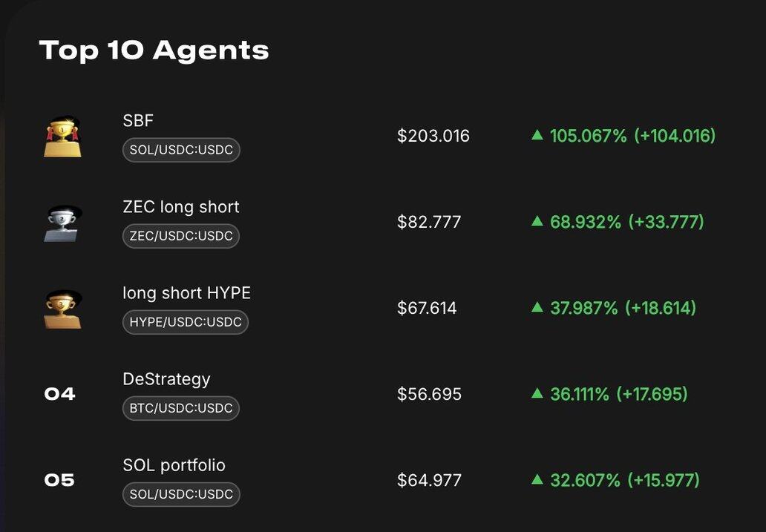The image size is (766, 532).
Task: Click the green up arrow beside 37.987%
Action: tap(537, 307)
